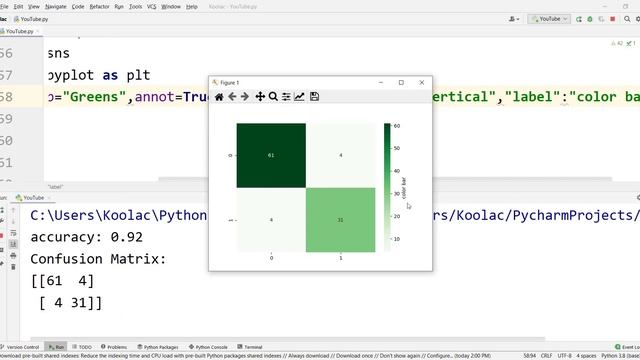Change the UTF-8 file encoding in the status bar
Image resolution: width=640 pixels, height=360 pixels.
pyautogui.click(x=564, y=356)
